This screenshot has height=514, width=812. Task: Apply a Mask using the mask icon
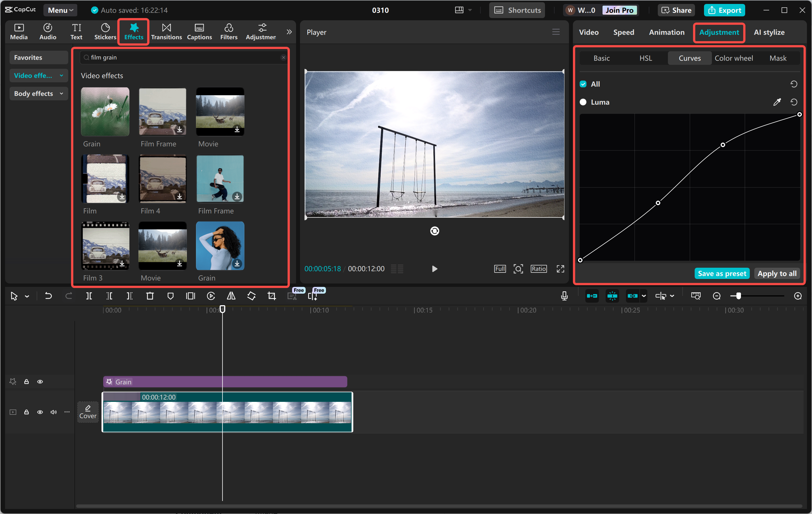pos(170,296)
